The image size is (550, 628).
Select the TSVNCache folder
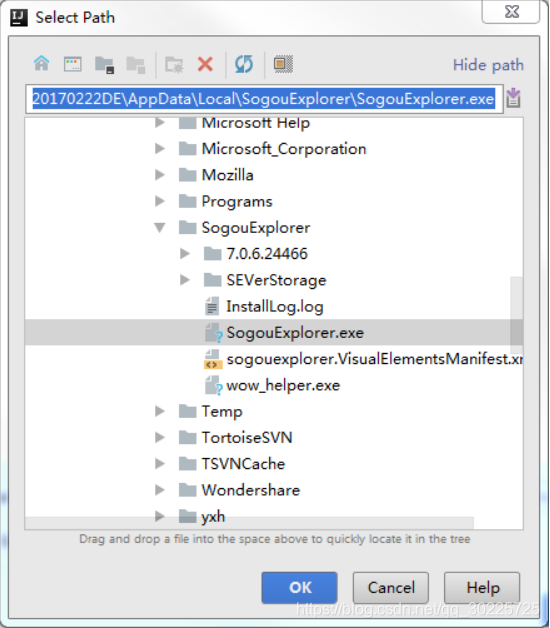243,464
